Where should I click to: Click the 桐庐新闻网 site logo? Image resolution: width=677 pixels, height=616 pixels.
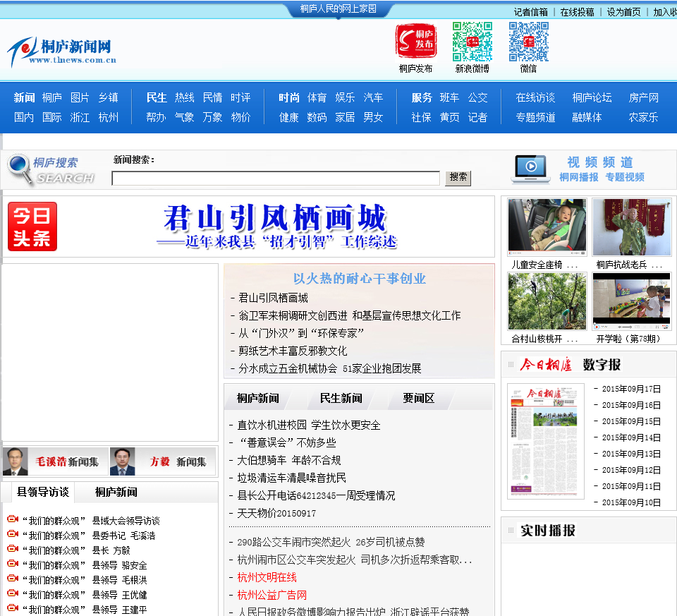point(62,51)
